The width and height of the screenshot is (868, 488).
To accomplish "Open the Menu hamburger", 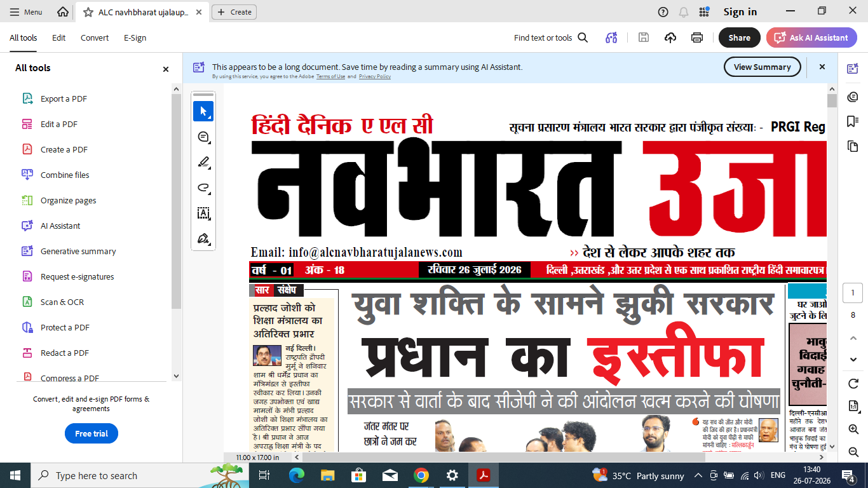I will [26, 11].
